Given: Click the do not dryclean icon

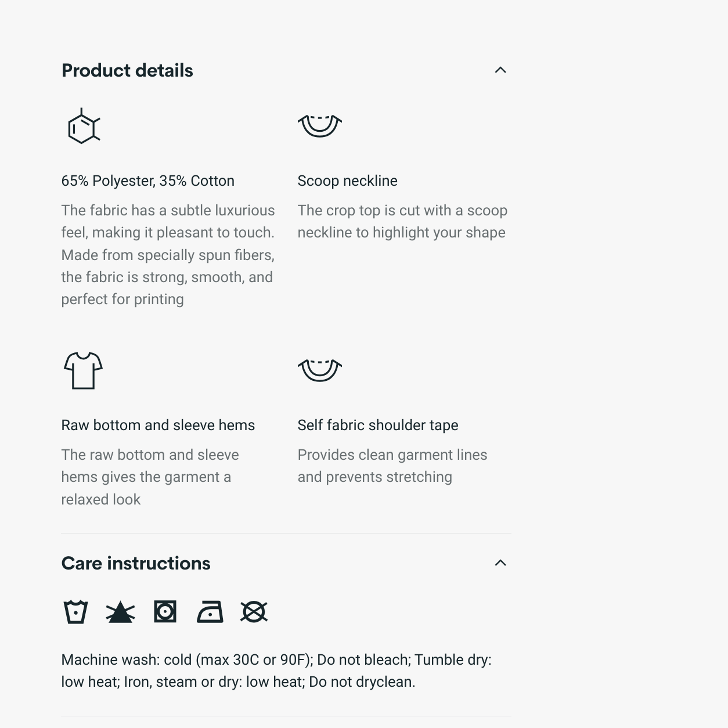Looking at the screenshot, I should click(x=254, y=612).
